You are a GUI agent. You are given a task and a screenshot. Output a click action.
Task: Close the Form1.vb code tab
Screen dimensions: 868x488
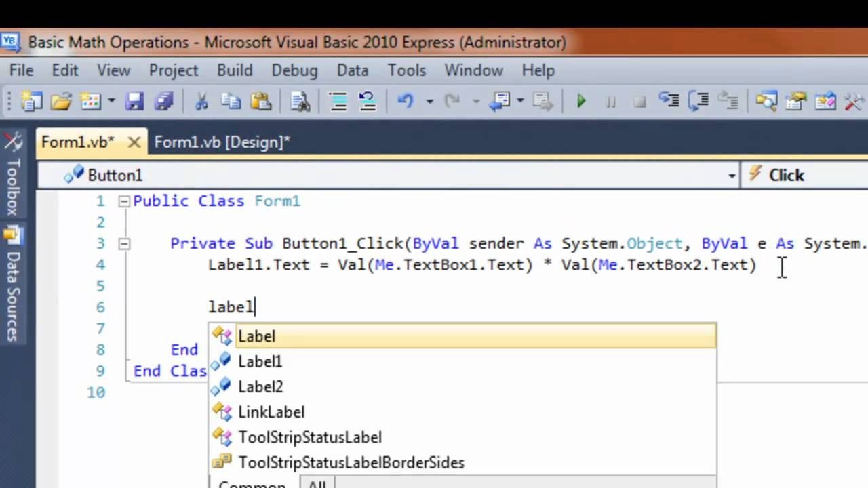click(x=134, y=142)
